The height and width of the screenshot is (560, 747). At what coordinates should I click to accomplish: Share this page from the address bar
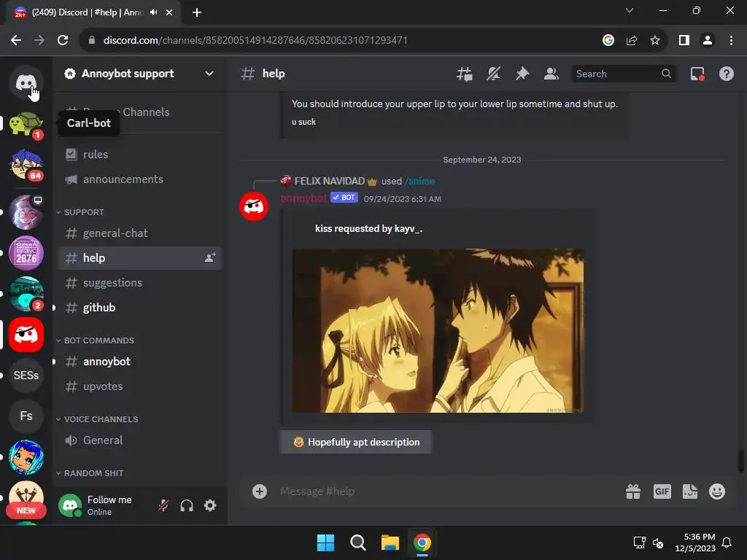tap(632, 41)
